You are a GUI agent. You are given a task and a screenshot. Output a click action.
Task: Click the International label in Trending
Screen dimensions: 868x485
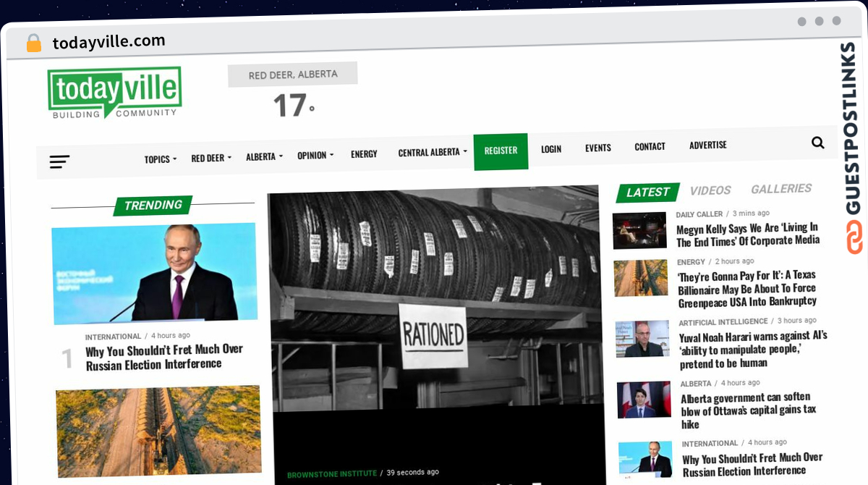point(113,337)
